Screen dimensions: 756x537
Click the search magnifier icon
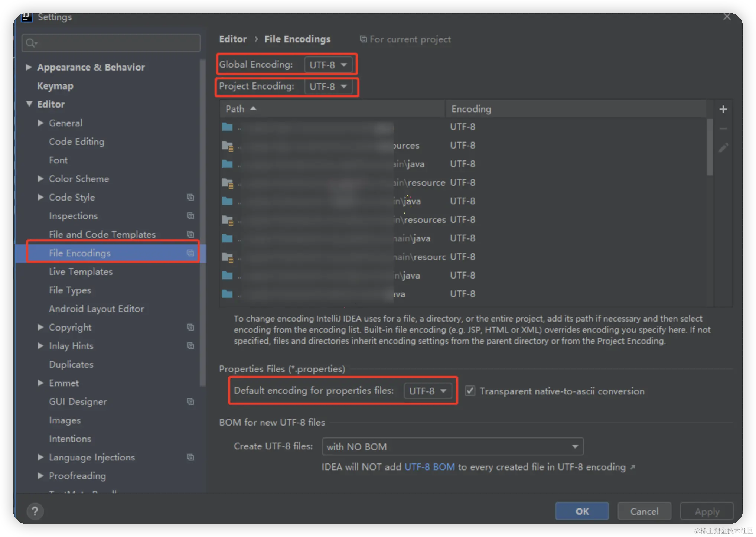point(31,43)
